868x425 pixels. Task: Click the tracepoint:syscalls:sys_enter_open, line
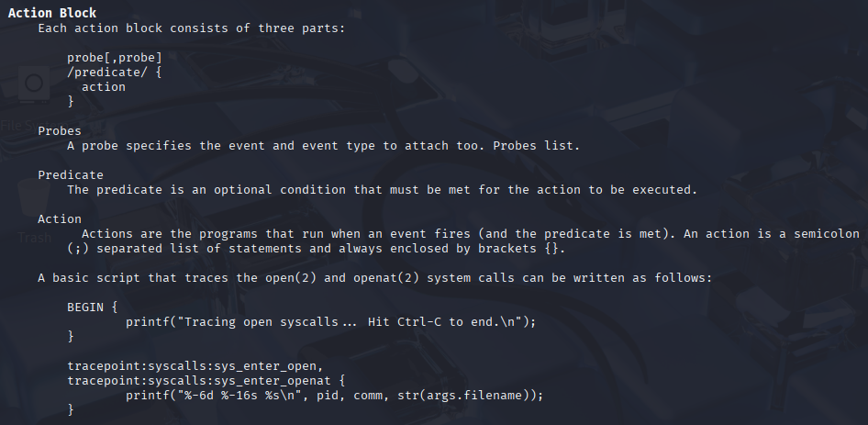coord(195,365)
